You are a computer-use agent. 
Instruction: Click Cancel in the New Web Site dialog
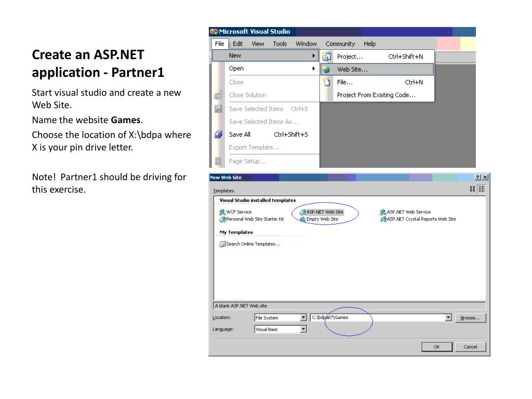pos(470,347)
